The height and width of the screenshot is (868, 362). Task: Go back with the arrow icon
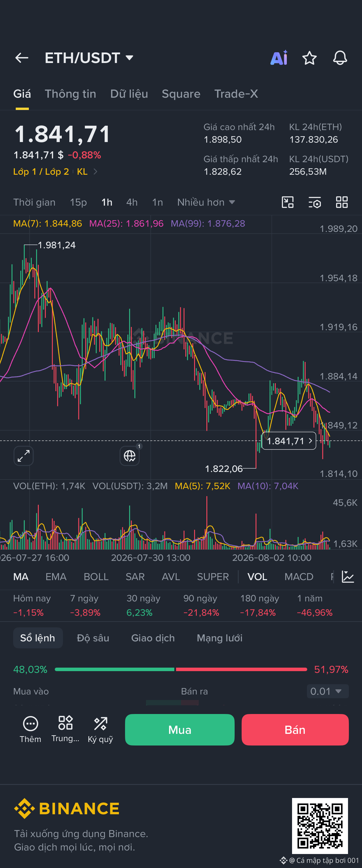pos(22,58)
